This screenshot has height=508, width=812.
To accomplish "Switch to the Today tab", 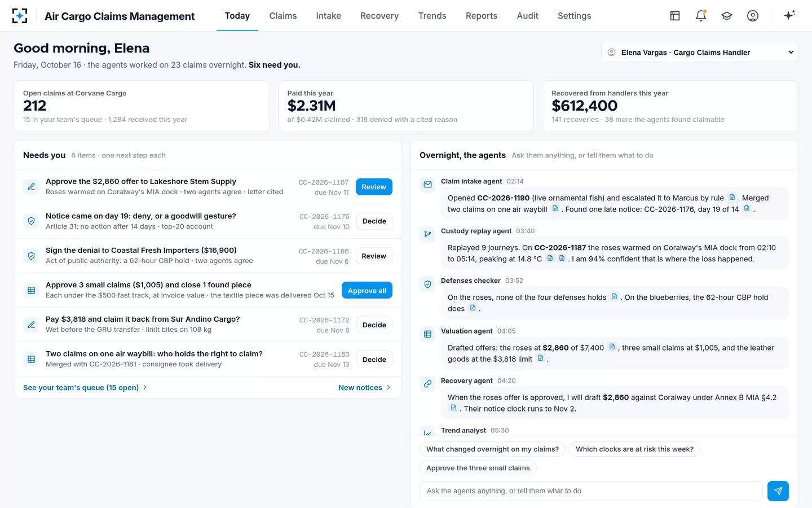I will coord(237,16).
